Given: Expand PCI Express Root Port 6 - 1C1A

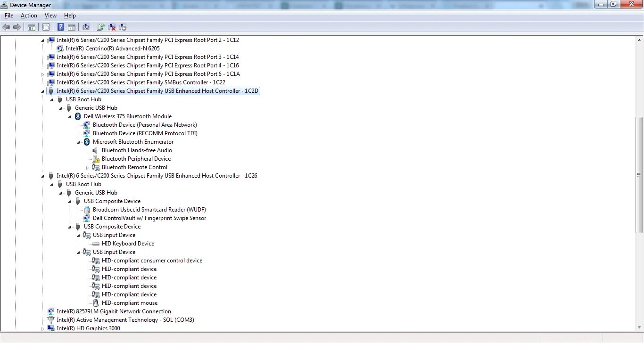Looking at the screenshot, I should click(x=42, y=74).
